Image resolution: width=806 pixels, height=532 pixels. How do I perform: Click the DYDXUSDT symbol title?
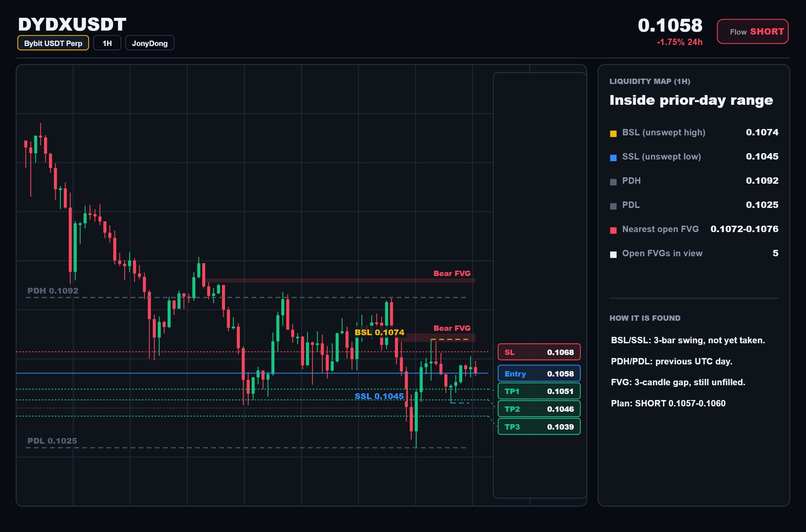click(x=72, y=25)
